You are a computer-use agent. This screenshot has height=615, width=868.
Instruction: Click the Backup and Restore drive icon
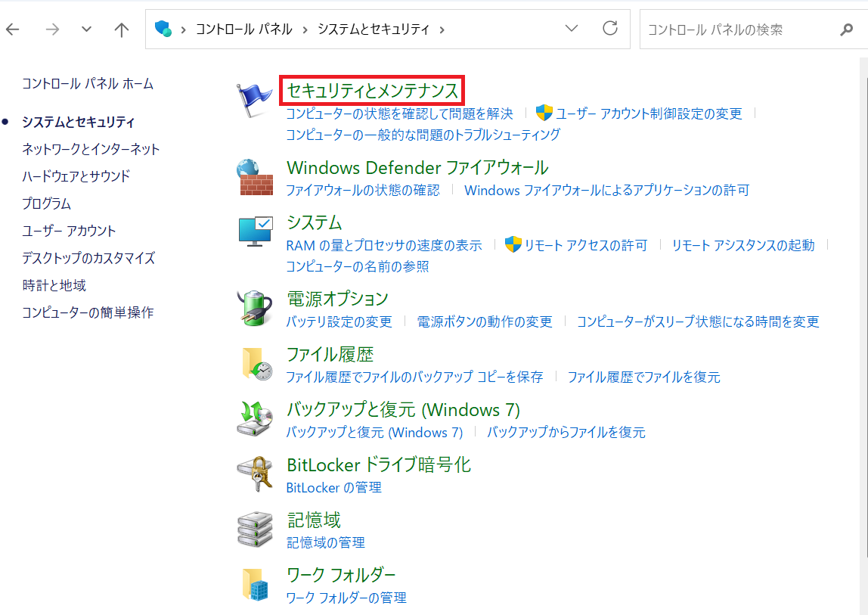(x=255, y=419)
